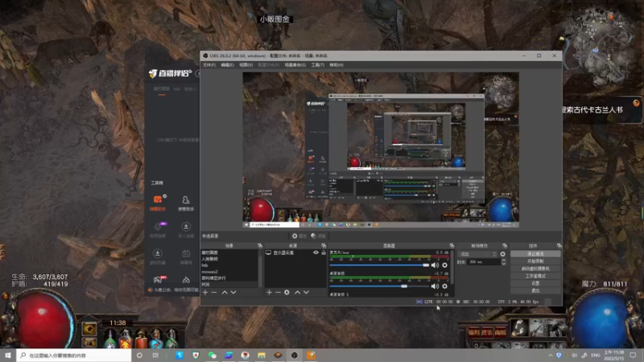This screenshot has height=362, width=644.
Task: Open OBS 设置 settings button
Action: point(535,283)
